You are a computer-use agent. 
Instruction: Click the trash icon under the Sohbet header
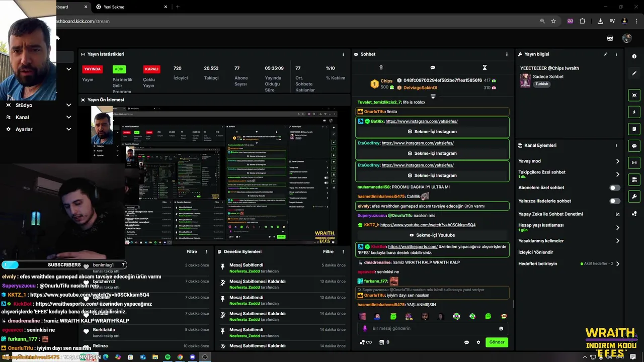click(381, 67)
